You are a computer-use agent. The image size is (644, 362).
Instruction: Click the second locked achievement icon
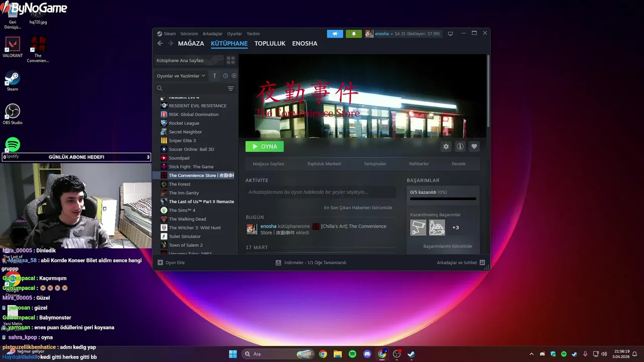[x=437, y=227]
